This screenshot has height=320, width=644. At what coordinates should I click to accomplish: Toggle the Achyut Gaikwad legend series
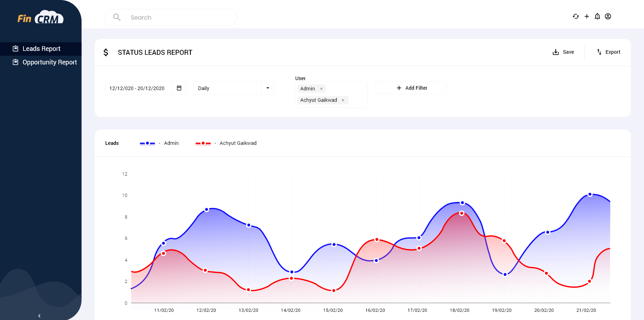click(x=226, y=143)
